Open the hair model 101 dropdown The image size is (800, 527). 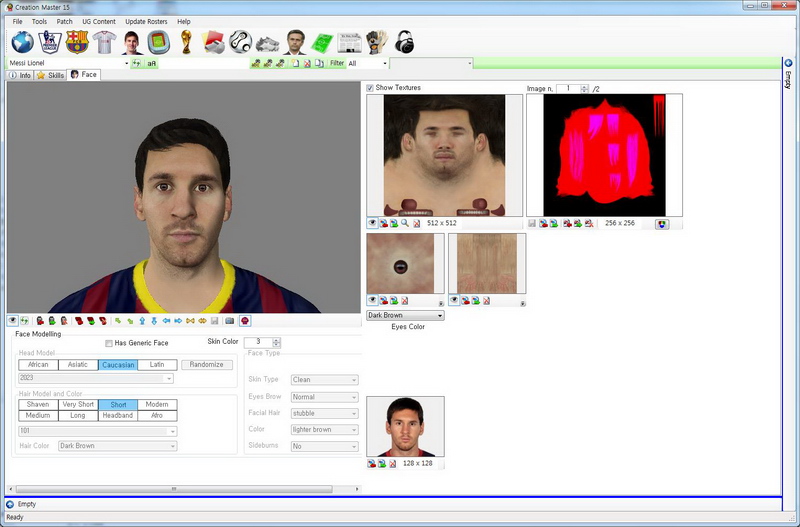[97, 431]
